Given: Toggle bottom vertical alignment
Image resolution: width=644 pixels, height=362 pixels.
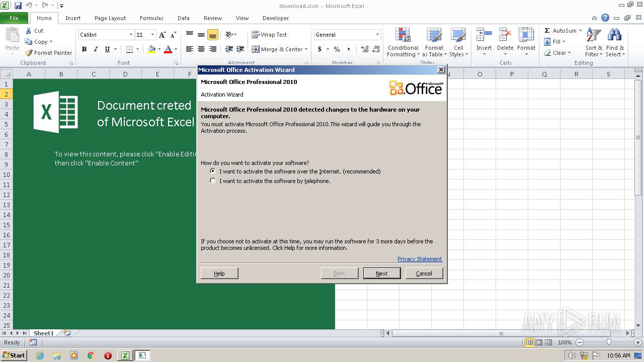Looking at the screenshot, I should coord(213,35).
